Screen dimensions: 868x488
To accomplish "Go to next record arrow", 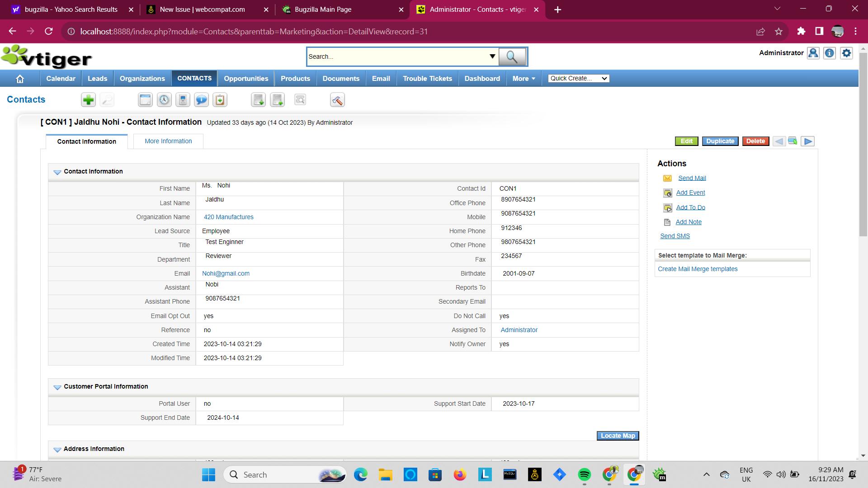I will click(807, 141).
